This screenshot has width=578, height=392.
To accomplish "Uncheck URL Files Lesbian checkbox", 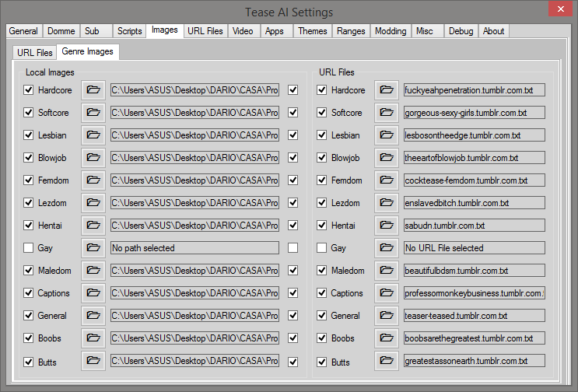I will (x=321, y=135).
